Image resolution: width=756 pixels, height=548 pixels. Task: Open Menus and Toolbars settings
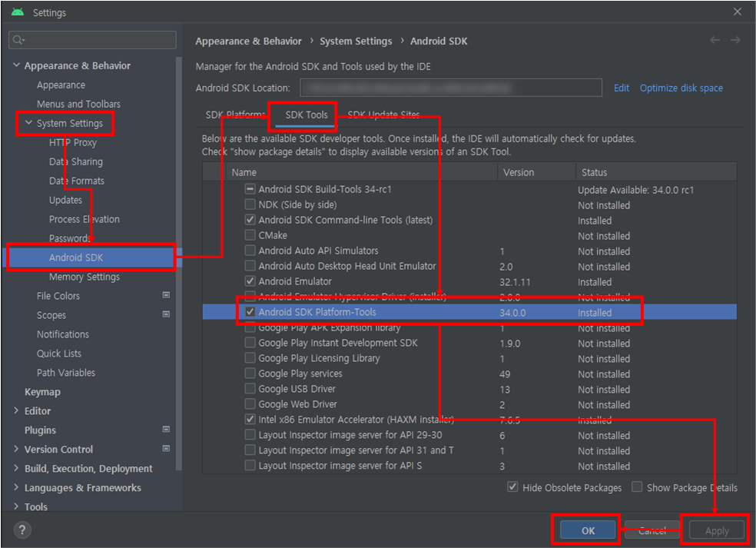point(78,104)
